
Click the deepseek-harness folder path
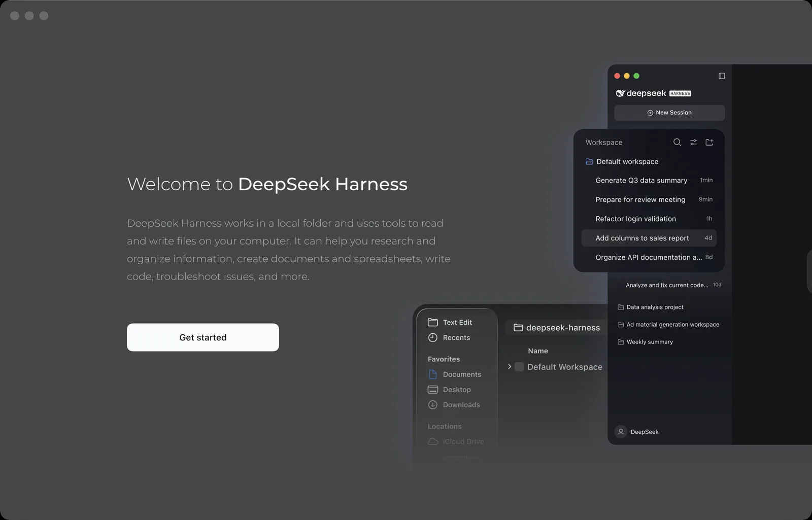pos(557,328)
